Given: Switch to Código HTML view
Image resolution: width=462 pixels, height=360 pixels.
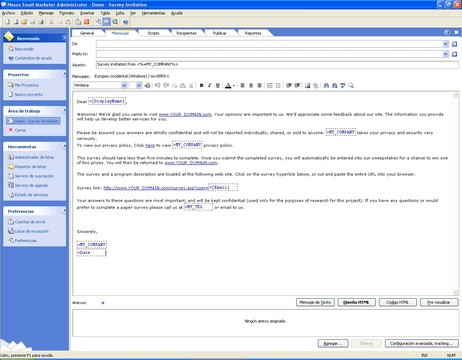Looking at the screenshot, I should pyautogui.click(x=397, y=302).
